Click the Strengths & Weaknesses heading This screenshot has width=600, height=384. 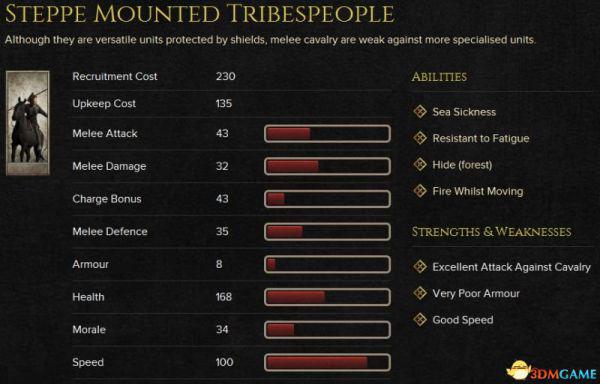(x=491, y=231)
